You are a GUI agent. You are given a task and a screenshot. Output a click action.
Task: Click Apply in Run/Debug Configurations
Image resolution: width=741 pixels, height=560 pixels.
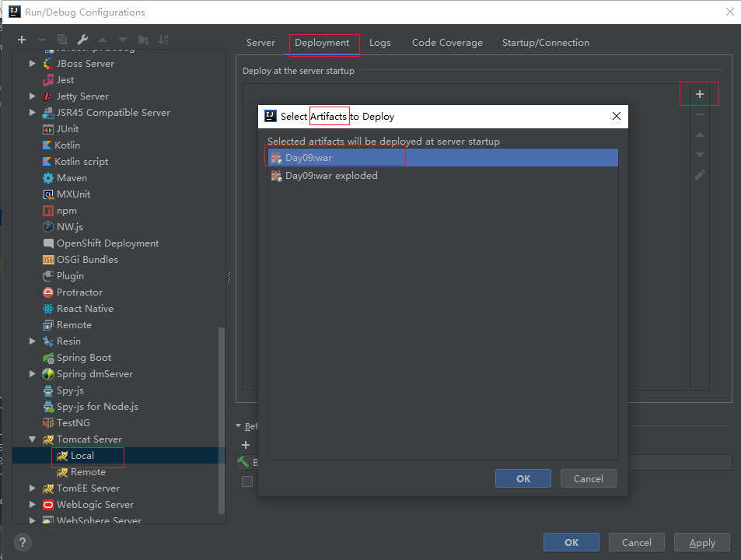point(701,542)
